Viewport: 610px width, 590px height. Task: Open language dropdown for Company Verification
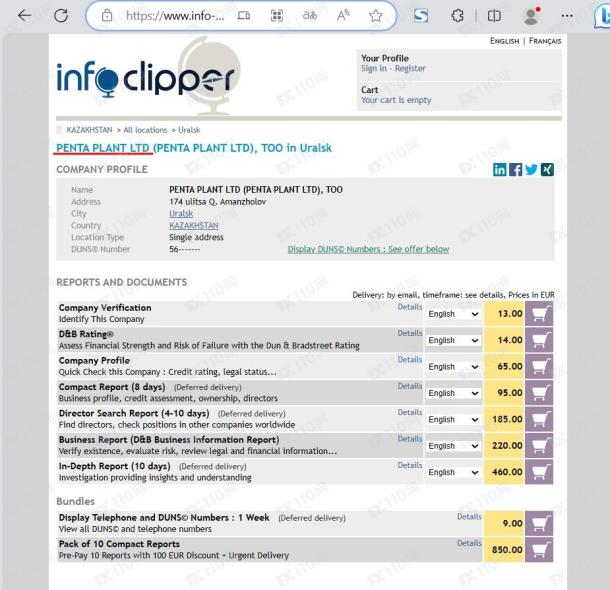pos(453,314)
